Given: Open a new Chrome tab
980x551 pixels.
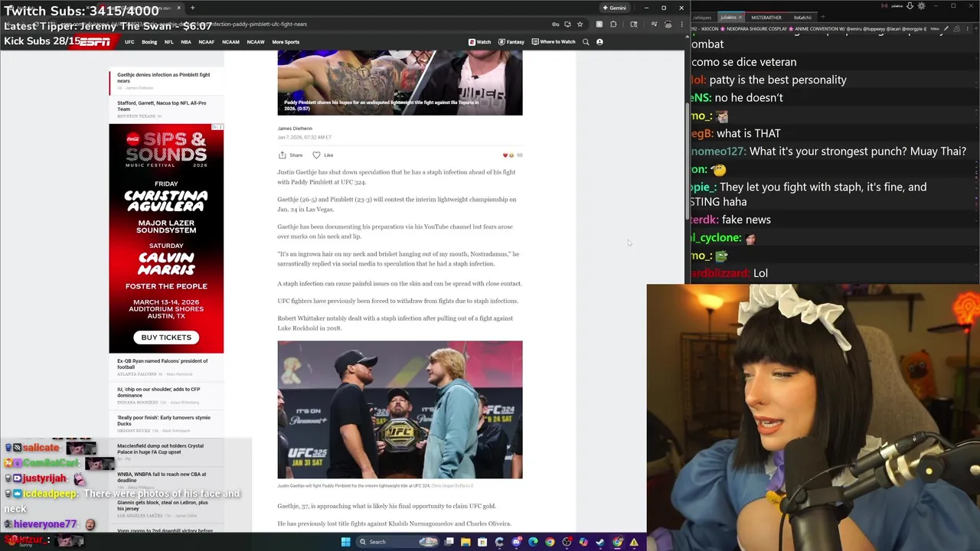Looking at the screenshot, I should (192, 8).
